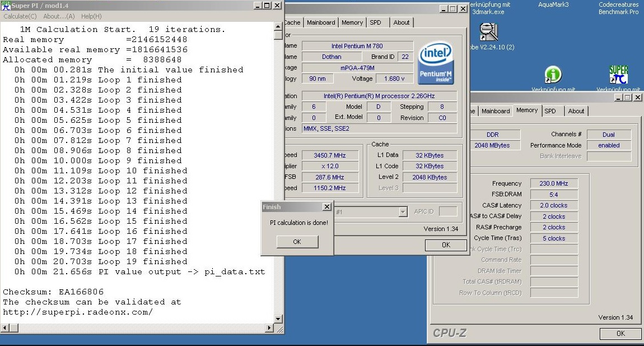Click the Revision C0 value
Viewport: 644px width, 346px height.
[442, 118]
